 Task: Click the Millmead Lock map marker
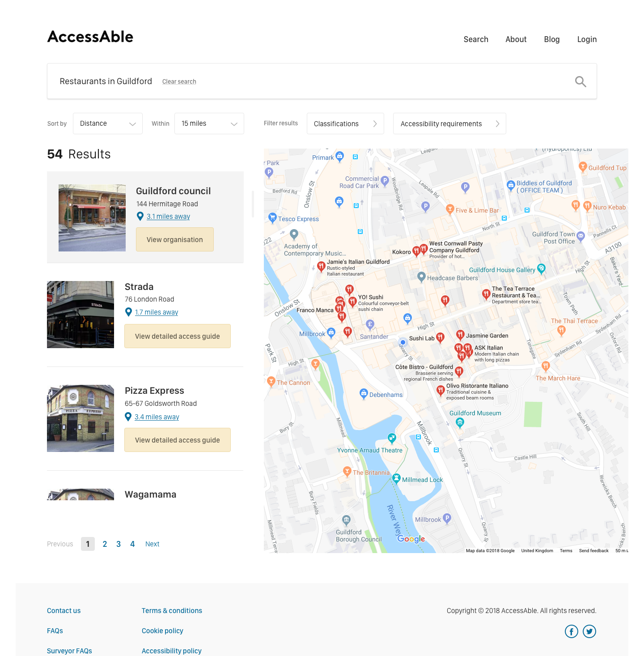[x=396, y=479]
